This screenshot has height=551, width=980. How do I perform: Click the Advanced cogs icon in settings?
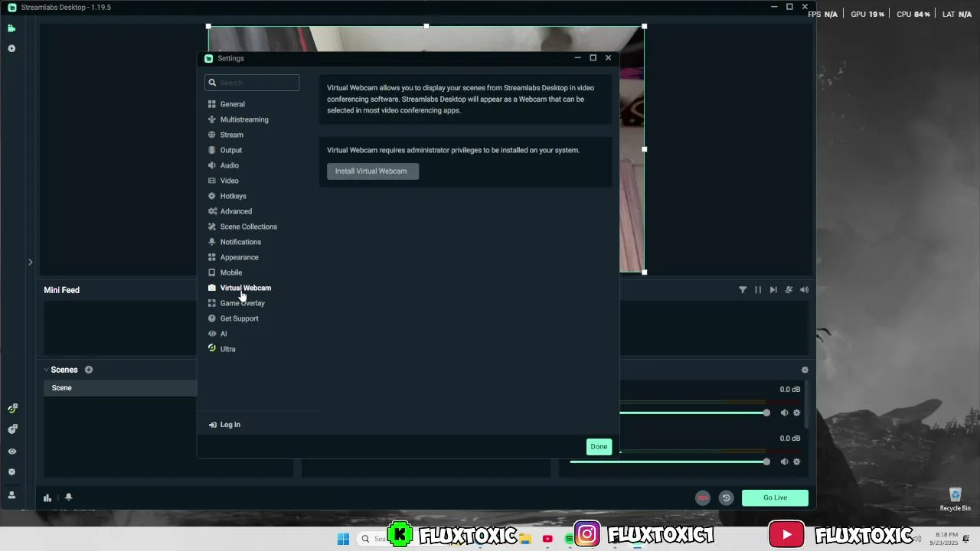[x=212, y=211]
